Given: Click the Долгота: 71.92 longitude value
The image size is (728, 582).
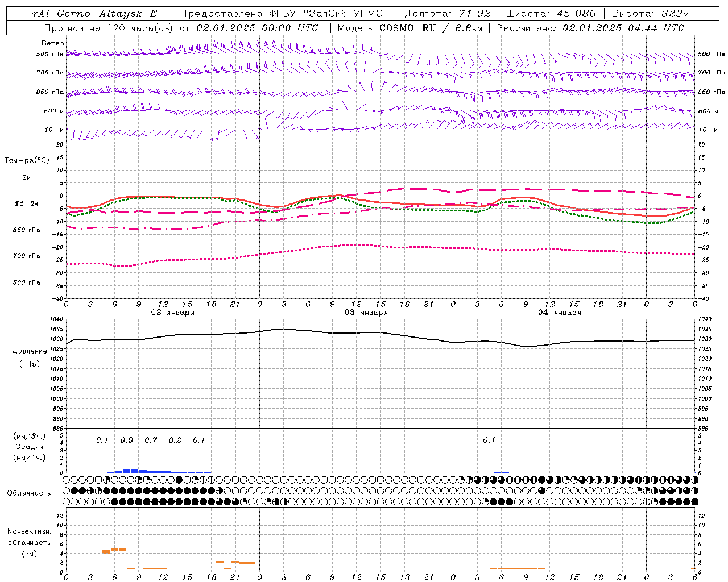Looking at the screenshot, I should [448, 14].
